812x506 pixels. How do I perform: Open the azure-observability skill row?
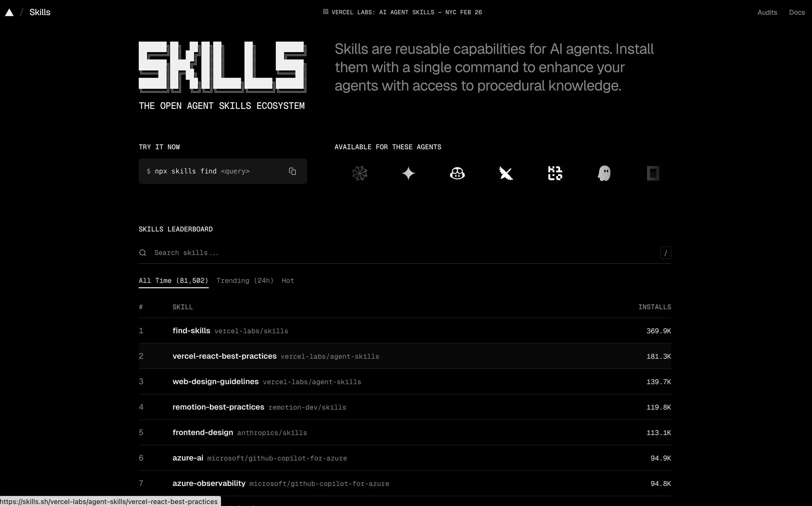pos(405,483)
